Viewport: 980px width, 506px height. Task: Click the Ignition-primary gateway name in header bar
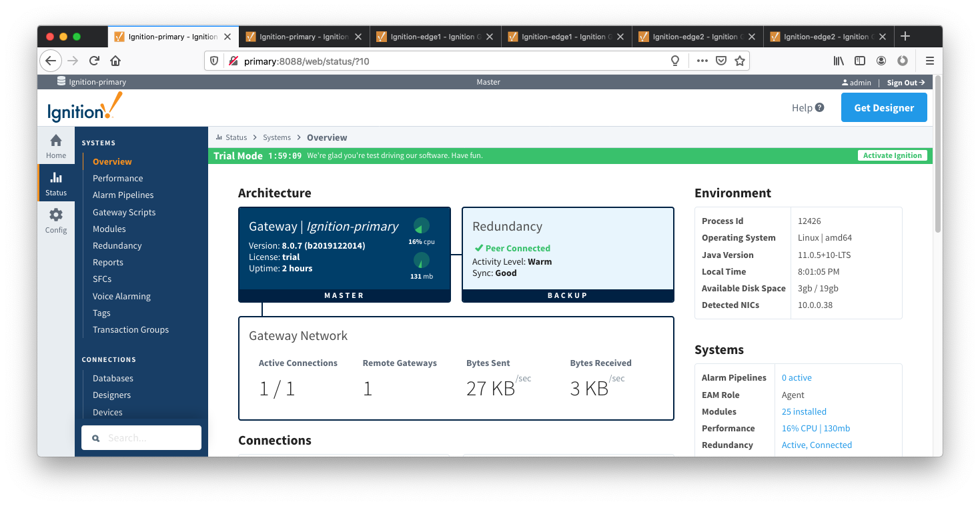[97, 82]
